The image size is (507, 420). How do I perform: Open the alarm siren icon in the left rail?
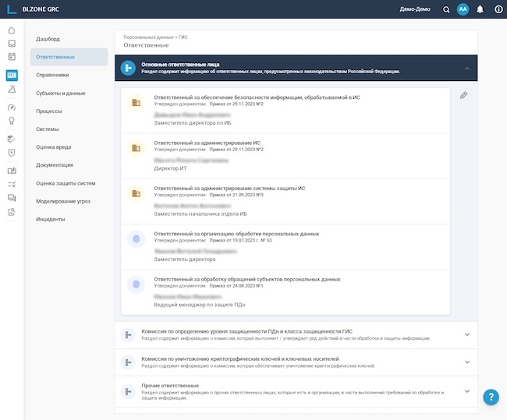click(x=12, y=89)
